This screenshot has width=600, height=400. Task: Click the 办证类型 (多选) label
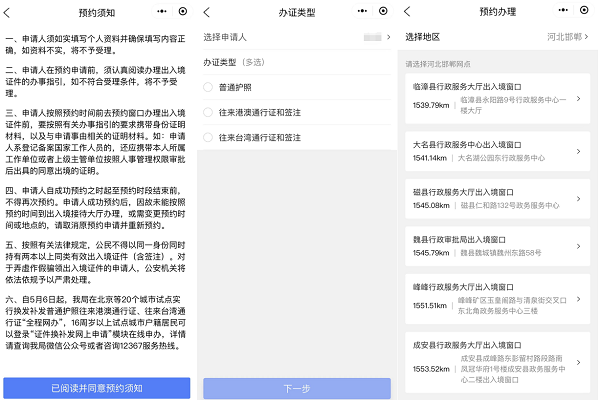click(x=234, y=62)
